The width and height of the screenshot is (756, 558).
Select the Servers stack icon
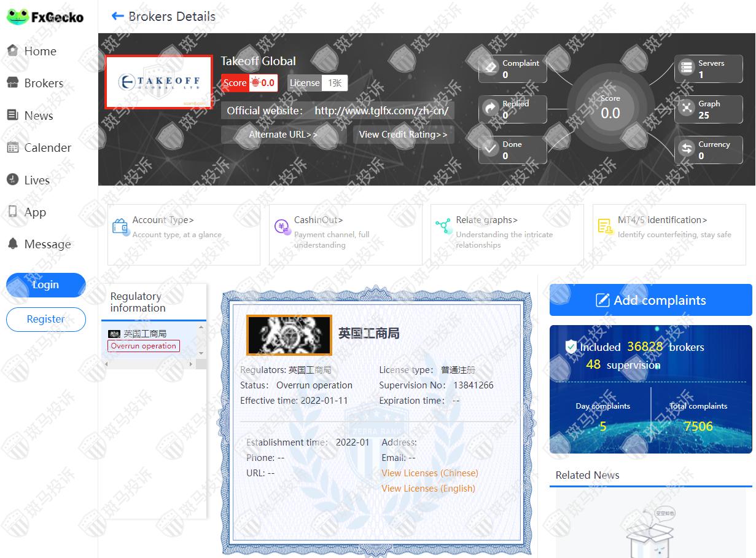(x=686, y=68)
